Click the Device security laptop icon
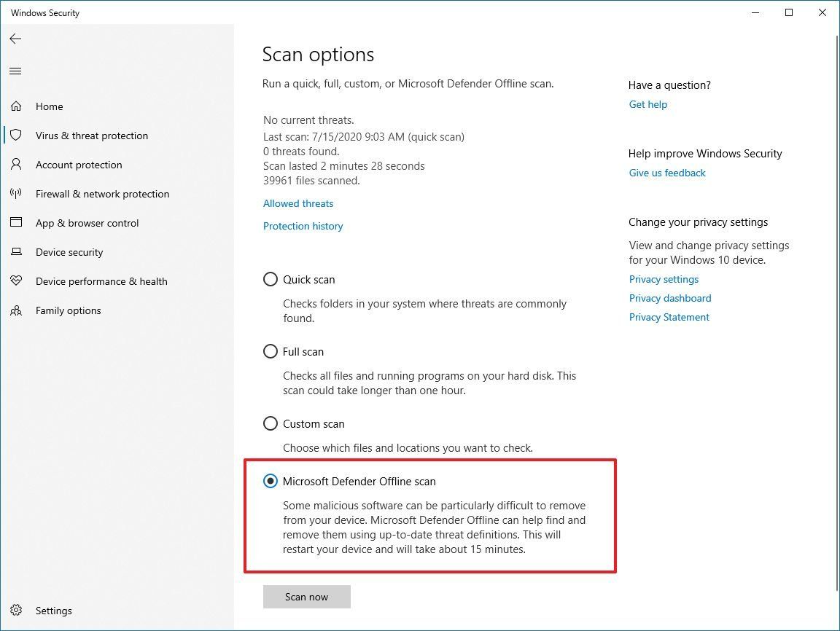Image resolution: width=840 pixels, height=631 pixels. [x=15, y=252]
